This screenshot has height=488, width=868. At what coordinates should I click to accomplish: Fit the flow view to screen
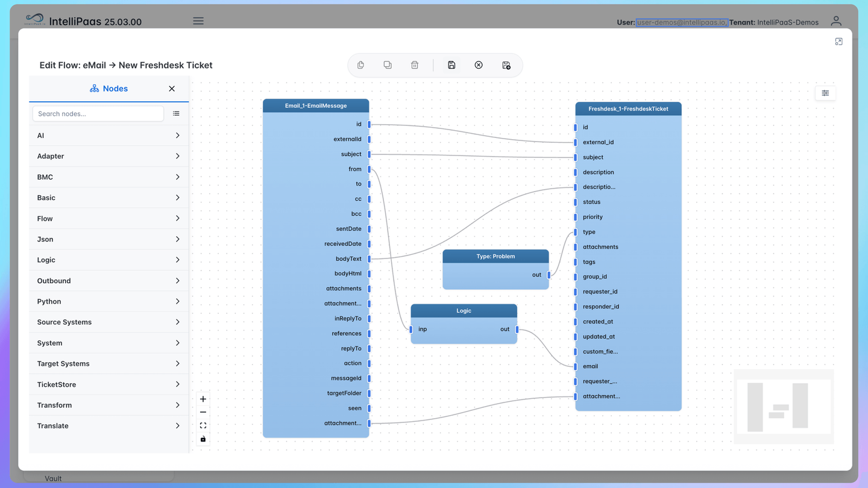[203, 425]
